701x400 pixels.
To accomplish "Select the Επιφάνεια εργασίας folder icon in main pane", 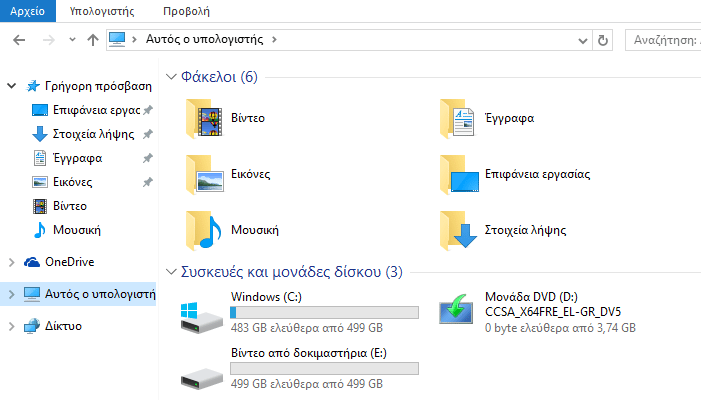I will coord(459,175).
